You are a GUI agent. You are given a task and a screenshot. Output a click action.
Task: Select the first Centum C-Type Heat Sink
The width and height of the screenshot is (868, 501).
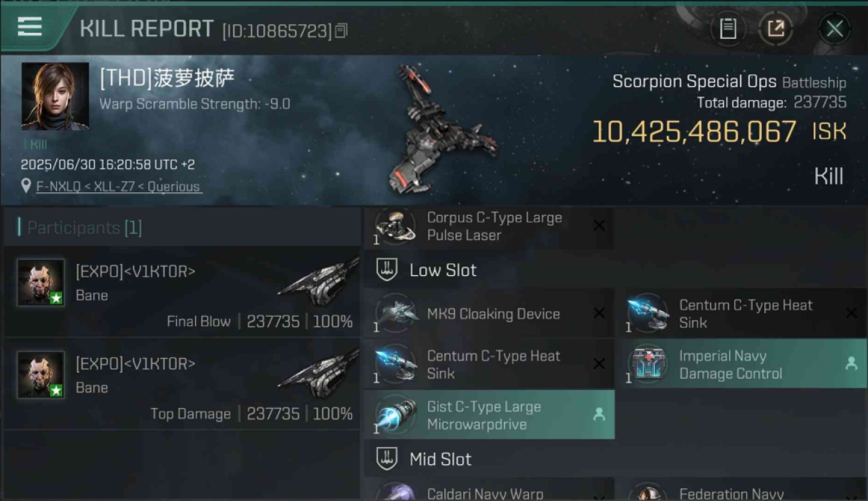741,313
